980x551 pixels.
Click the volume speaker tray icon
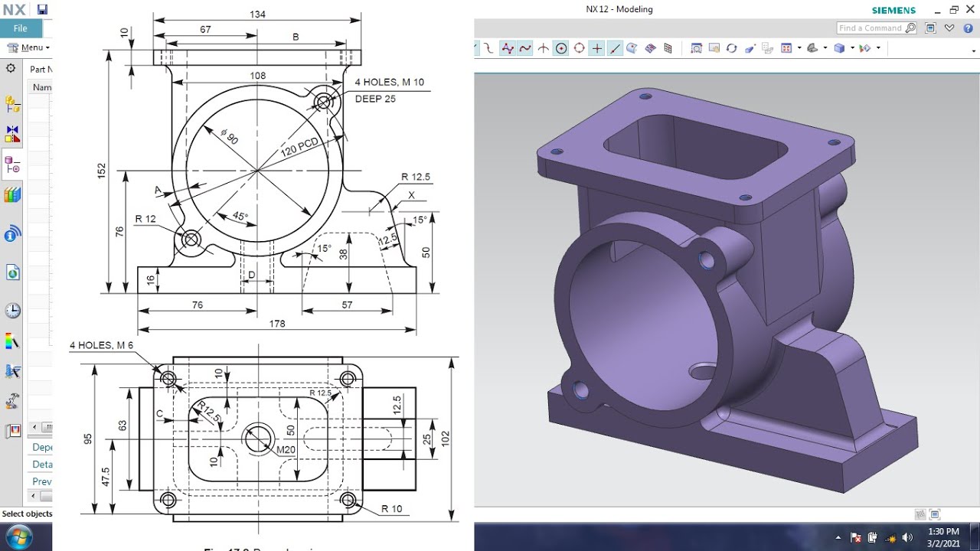tap(908, 537)
